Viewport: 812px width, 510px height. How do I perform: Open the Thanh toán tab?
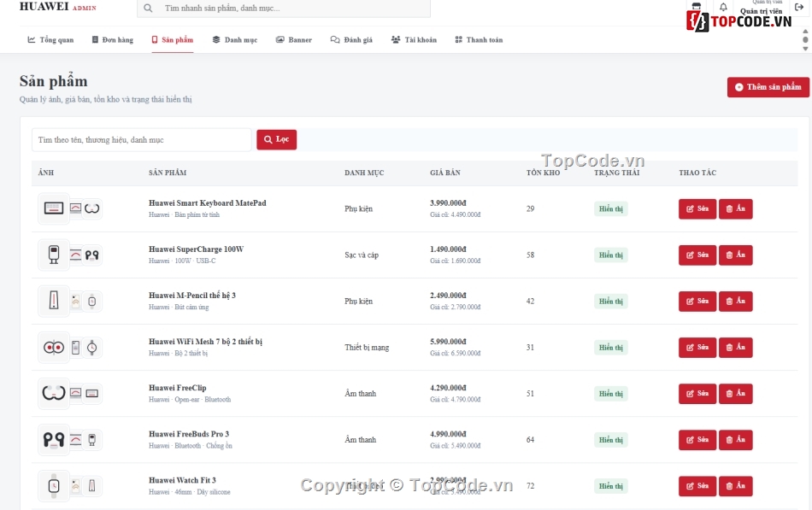pyautogui.click(x=479, y=40)
